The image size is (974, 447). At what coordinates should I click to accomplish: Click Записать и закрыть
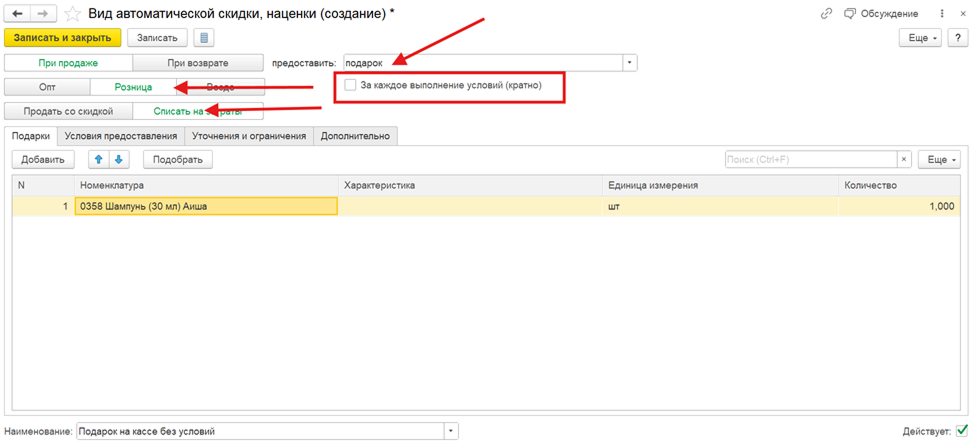click(63, 37)
